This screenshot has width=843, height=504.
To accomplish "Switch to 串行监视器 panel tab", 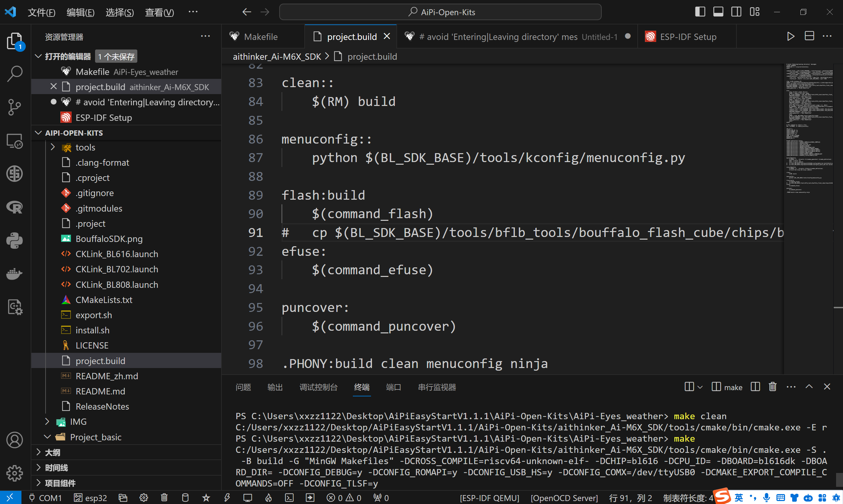I will click(x=437, y=387).
